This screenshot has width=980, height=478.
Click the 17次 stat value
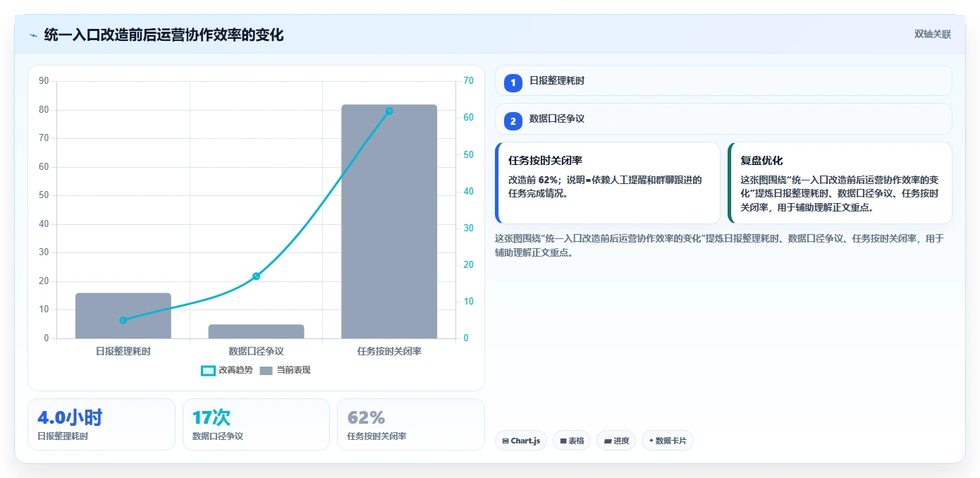tap(212, 417)
